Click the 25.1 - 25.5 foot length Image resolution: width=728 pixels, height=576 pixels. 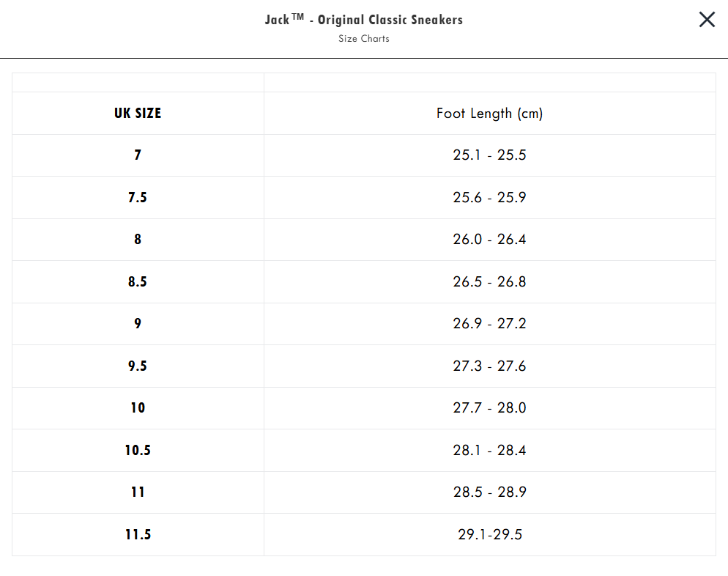click(489, 155)
